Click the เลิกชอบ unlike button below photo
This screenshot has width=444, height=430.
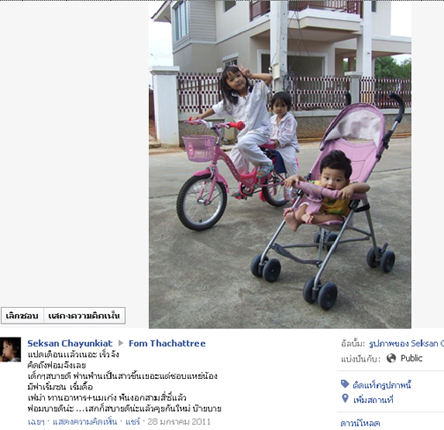click(x=22, y=316)
